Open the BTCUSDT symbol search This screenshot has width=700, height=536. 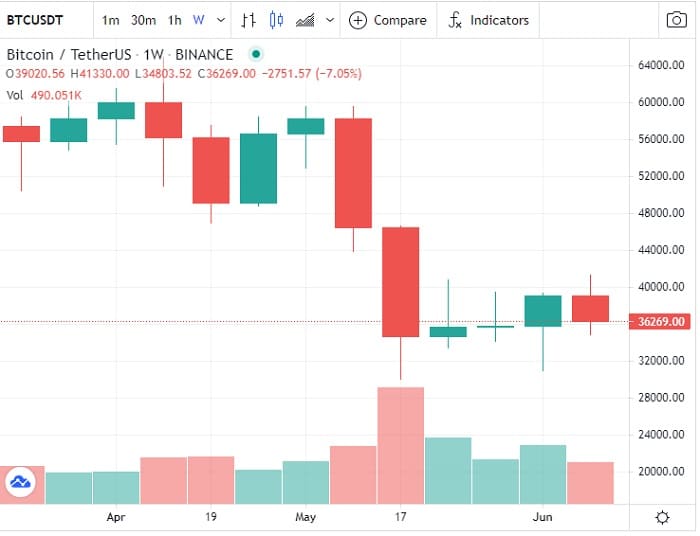[x=37, y=20]
